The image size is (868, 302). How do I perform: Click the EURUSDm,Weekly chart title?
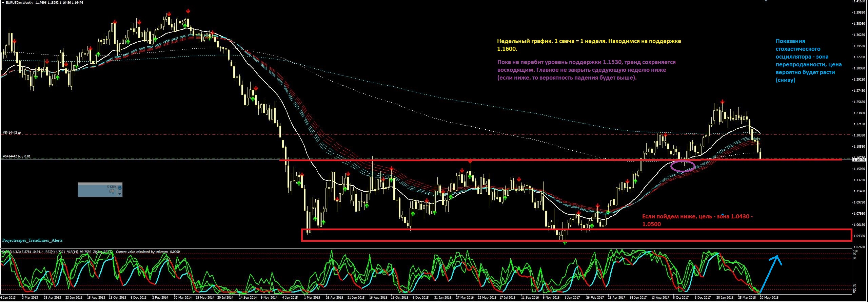[19, 2]
